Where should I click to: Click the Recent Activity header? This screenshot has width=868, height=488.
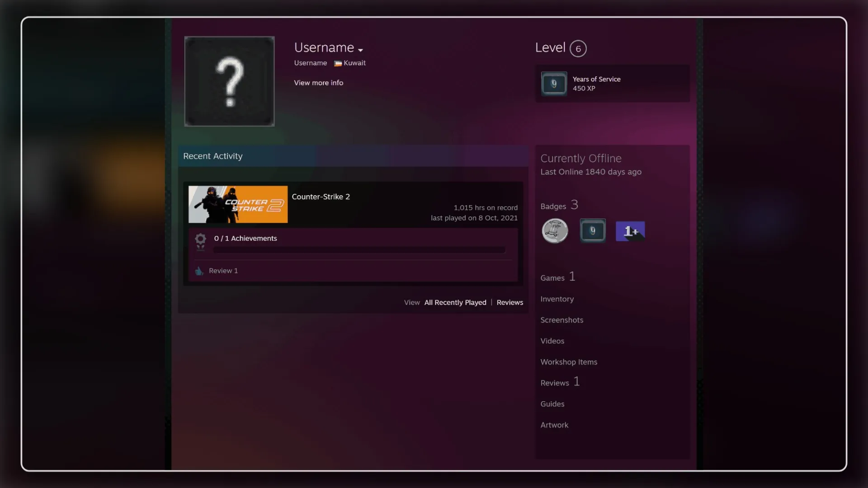[353, 156]
